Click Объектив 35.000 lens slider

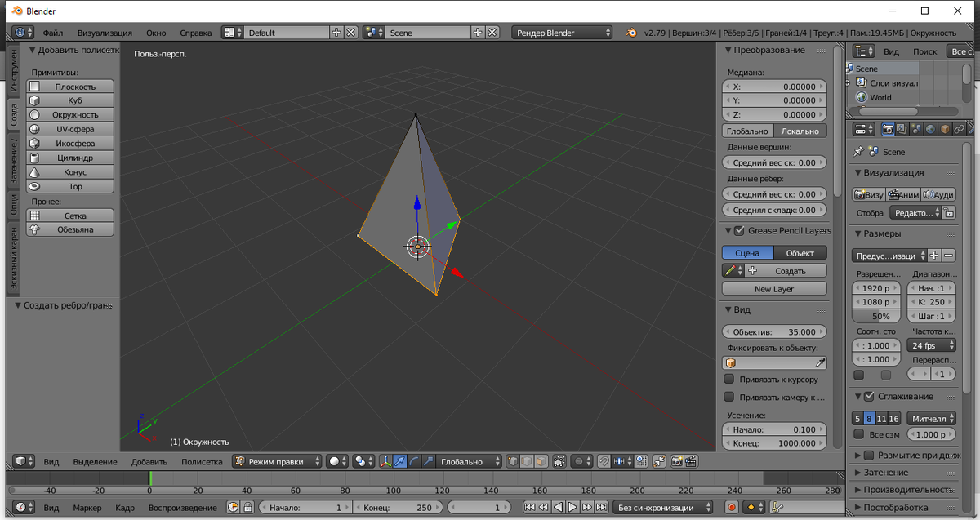pos(774,331)
